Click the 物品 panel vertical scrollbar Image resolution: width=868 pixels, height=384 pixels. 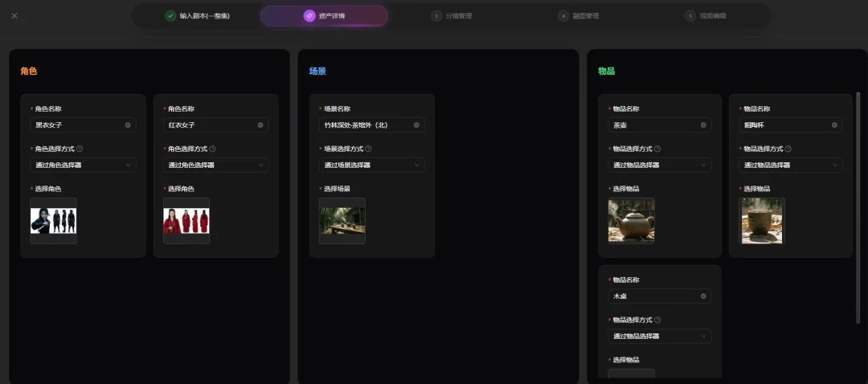(858, 207)
